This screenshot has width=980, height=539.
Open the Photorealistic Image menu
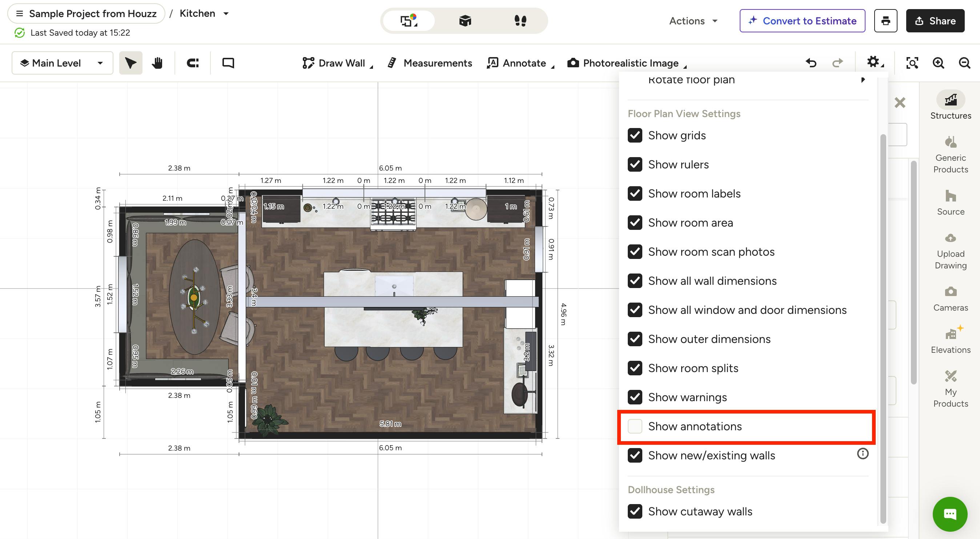pyautogui.click(x=627, y=63)
